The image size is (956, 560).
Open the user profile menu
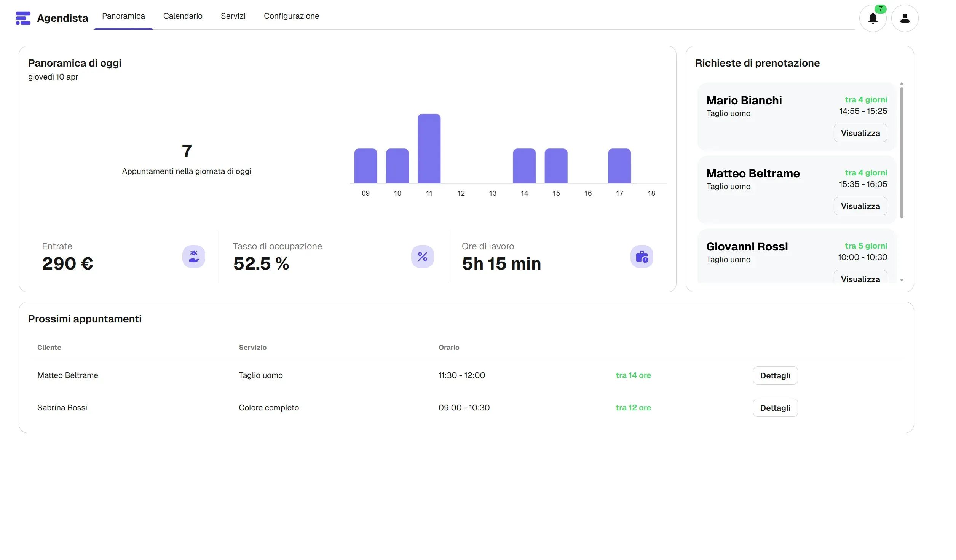pyautogui.click(x=905, y=18)
